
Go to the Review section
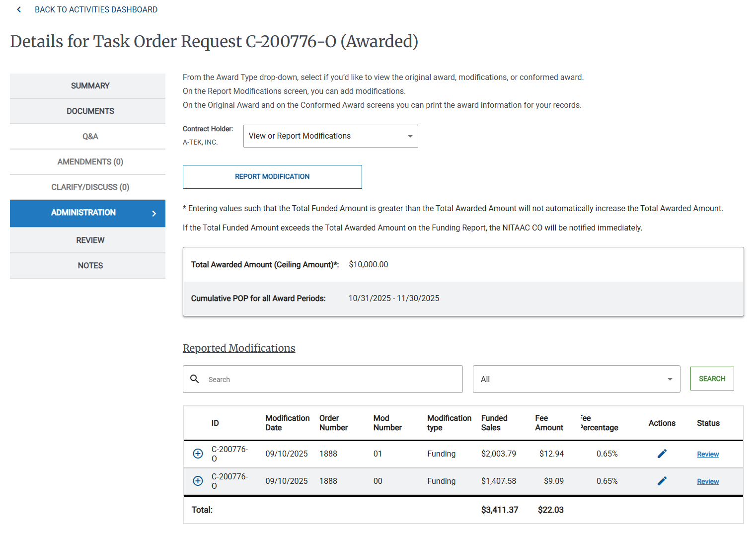[90, 240]
